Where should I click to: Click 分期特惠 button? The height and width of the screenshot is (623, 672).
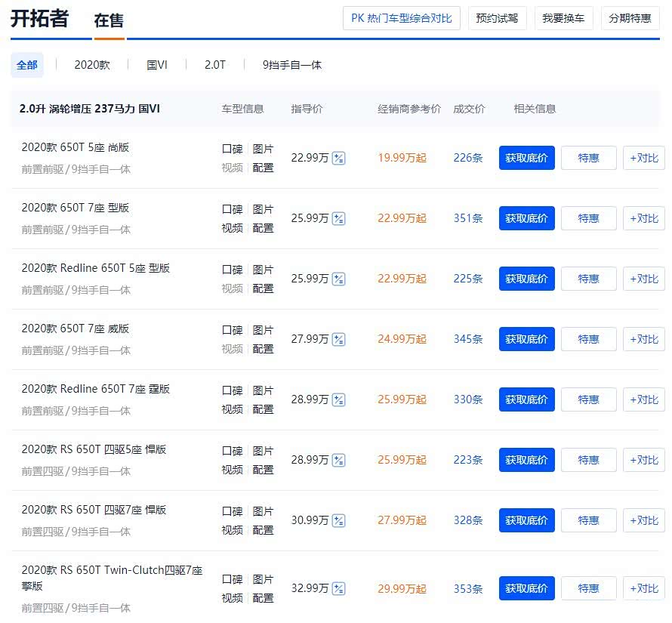coord(630,18)
